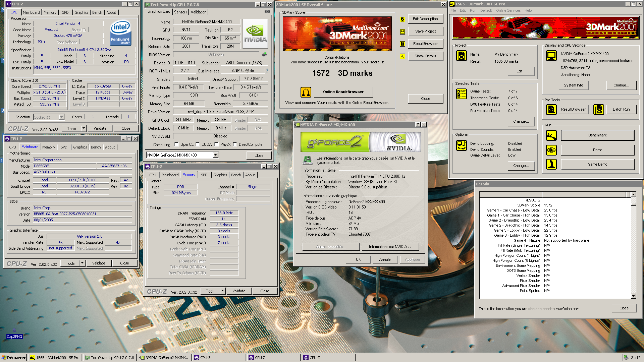Image resolution: width=644 pixels, height=362 pixels.
Task: Click the Options looping icon
Action: (x=462, y=145)
